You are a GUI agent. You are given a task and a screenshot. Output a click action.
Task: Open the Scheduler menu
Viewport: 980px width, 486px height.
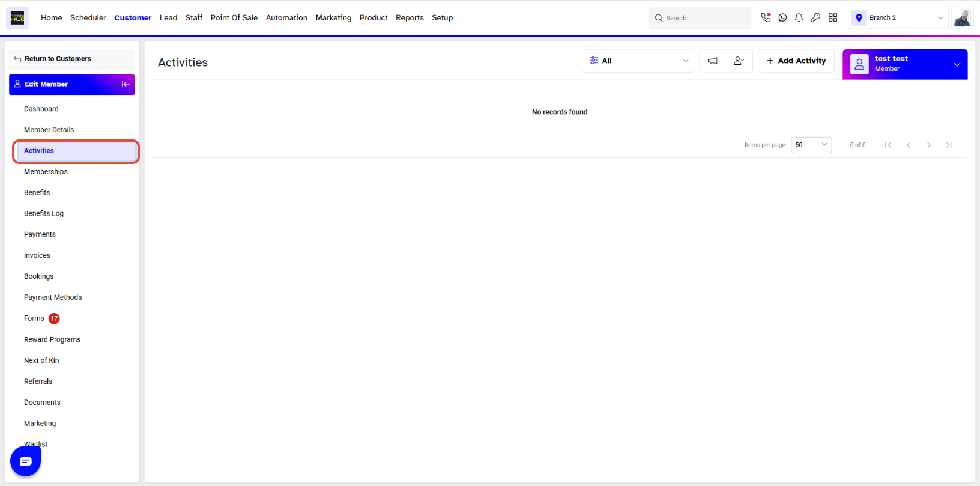tap(88, 18)
